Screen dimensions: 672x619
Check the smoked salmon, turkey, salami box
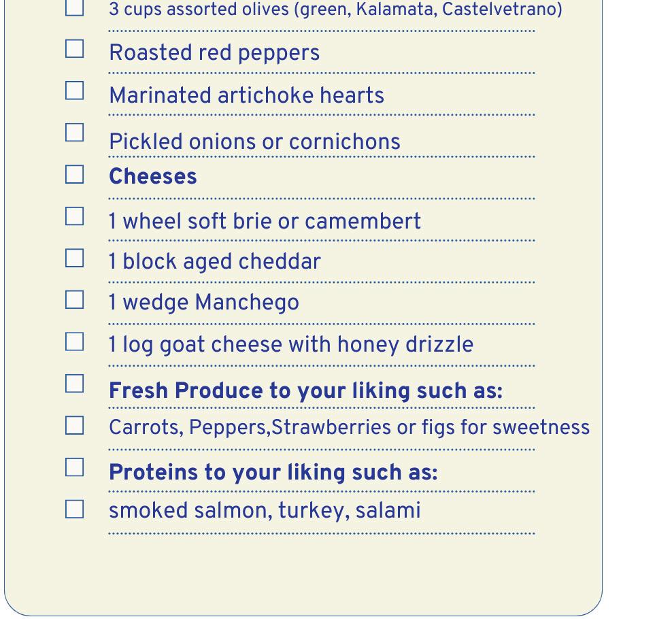point(75,509)
